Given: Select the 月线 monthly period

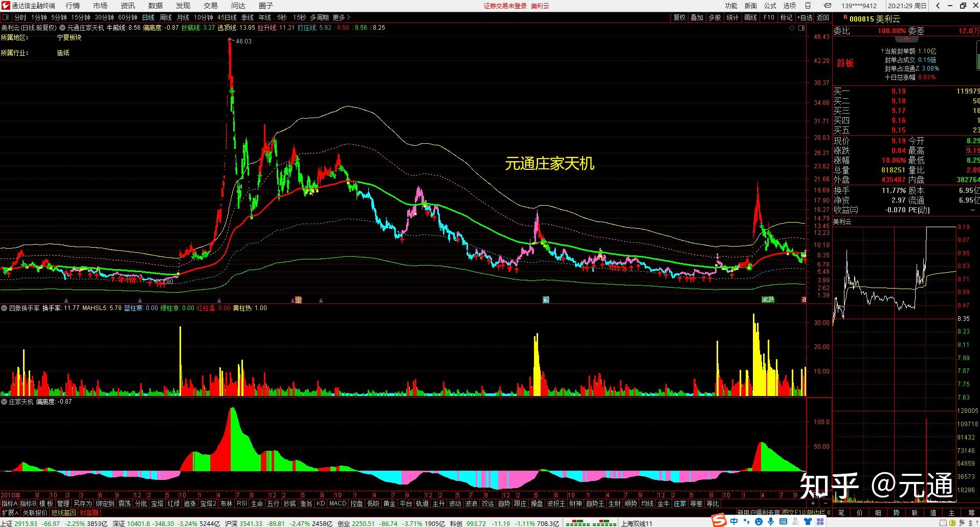Looking at the screenshot, I should pos(183,17).
